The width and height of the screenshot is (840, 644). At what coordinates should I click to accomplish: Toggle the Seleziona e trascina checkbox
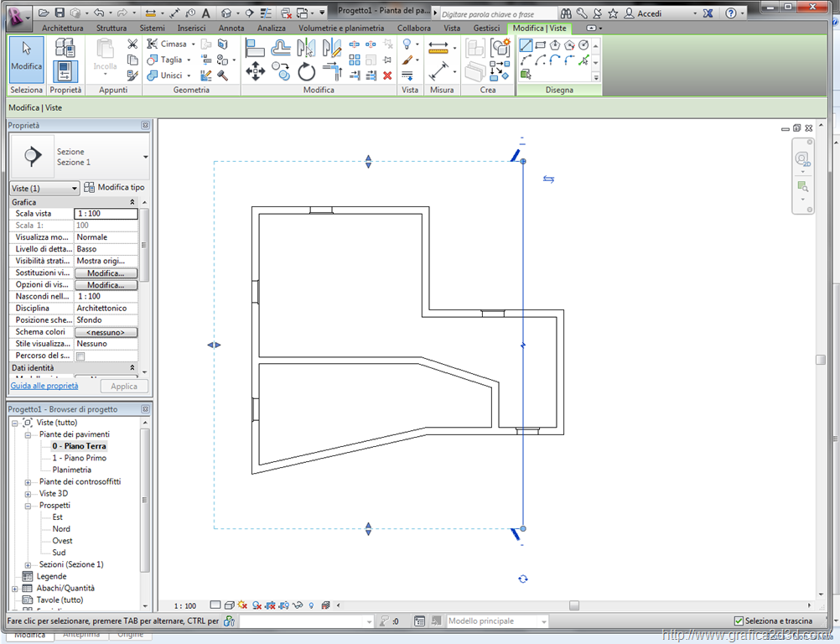click(739, 621)
